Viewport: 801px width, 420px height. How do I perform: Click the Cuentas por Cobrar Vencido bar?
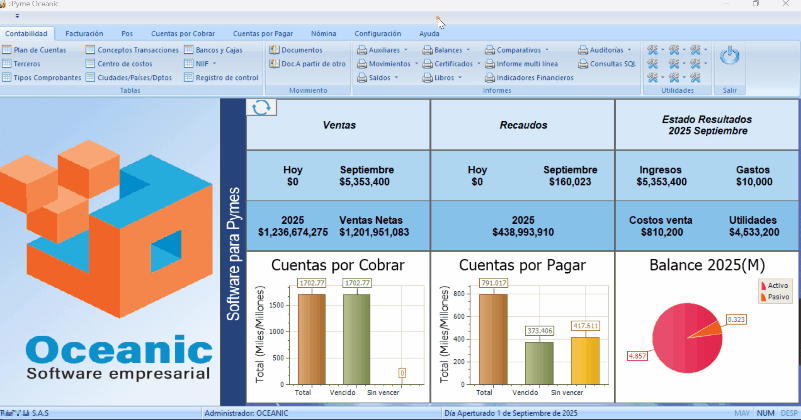click(x=356, y=340)
